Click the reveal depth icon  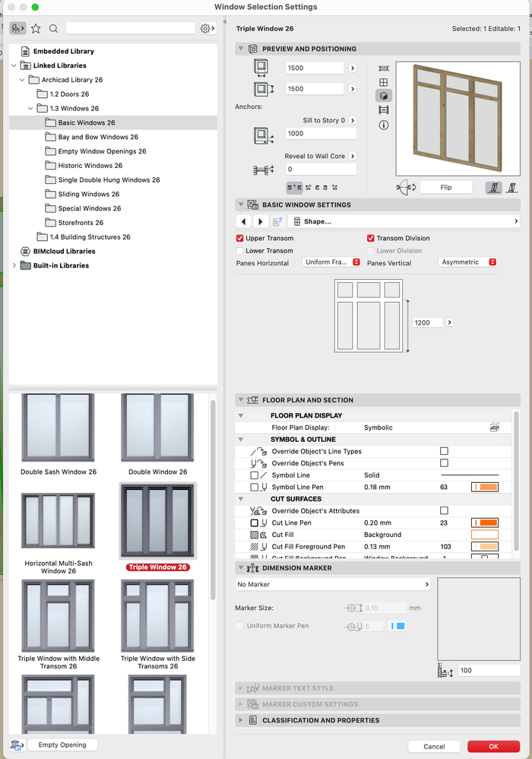(263, 170)
